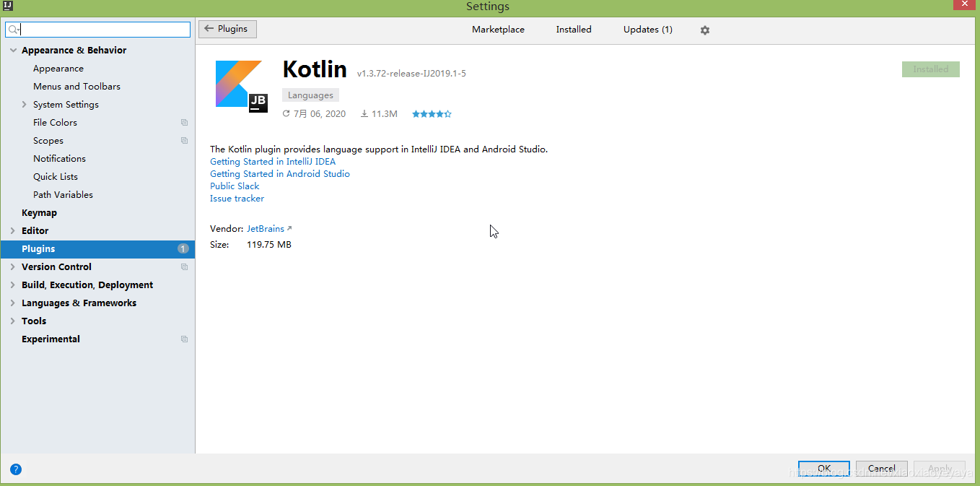980x486 pixels.
Task: Select Menus and Toolbars item
Action: point(76,87)
